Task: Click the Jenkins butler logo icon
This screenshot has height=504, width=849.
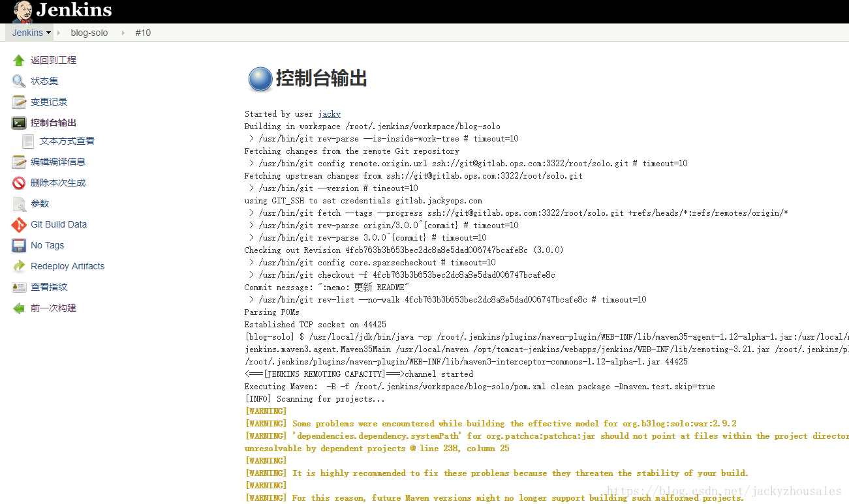Action: tap(22, 11)
